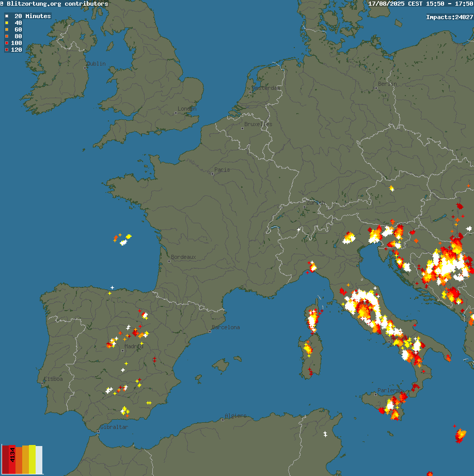Click the Lisboa city label
Screen dimensions: 474x476
tap(53, 378)
